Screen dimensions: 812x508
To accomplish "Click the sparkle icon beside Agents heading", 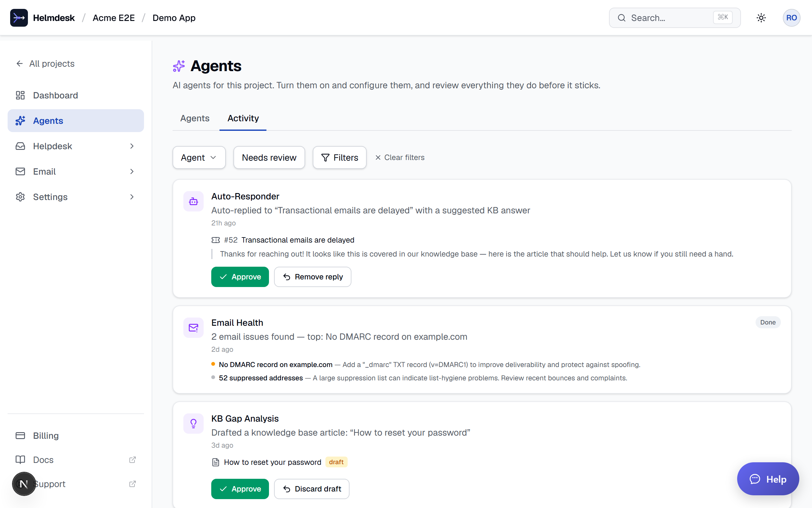I will coord(179,66).
